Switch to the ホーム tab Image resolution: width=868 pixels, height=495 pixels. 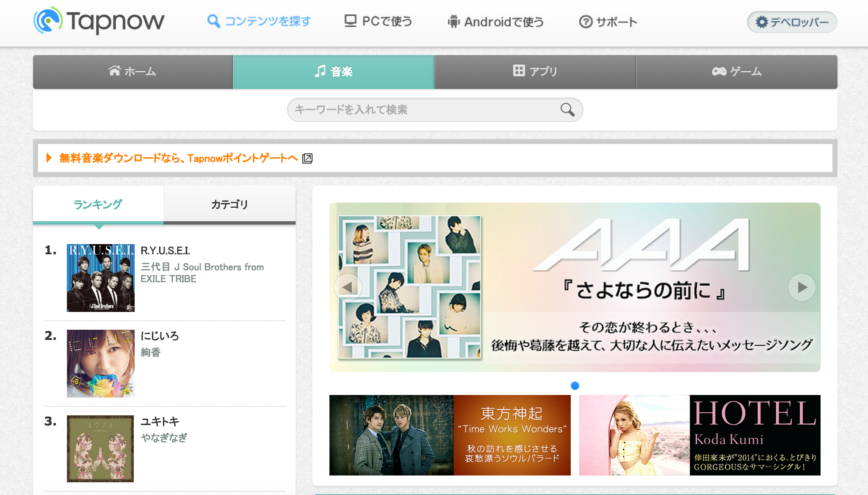pyautogui.click(x=133, y=72)
